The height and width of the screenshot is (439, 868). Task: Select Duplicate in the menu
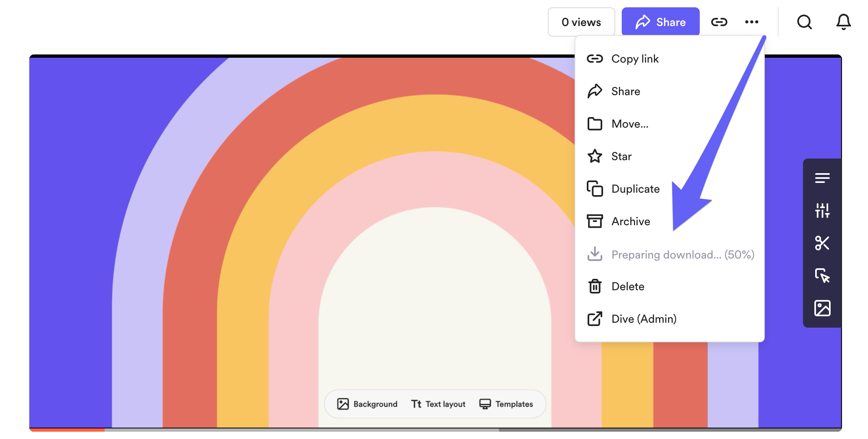(670, 189)
